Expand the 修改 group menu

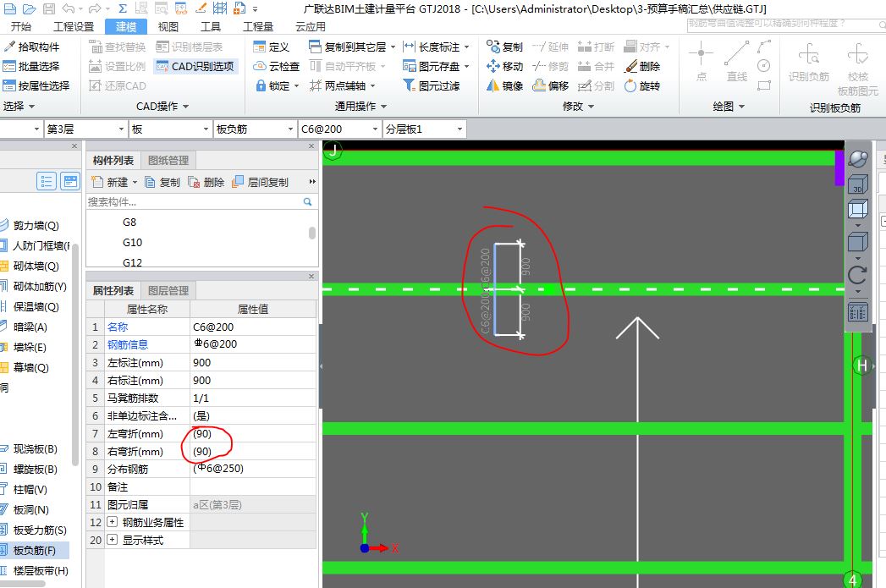[x=579, y=107]
